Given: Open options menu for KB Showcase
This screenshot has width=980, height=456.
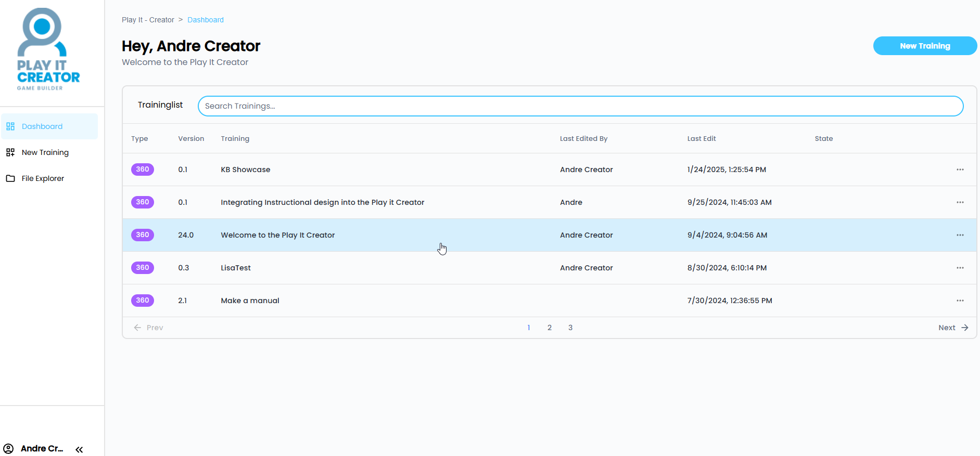Looking at the screenshot, I should coord(960,170).
